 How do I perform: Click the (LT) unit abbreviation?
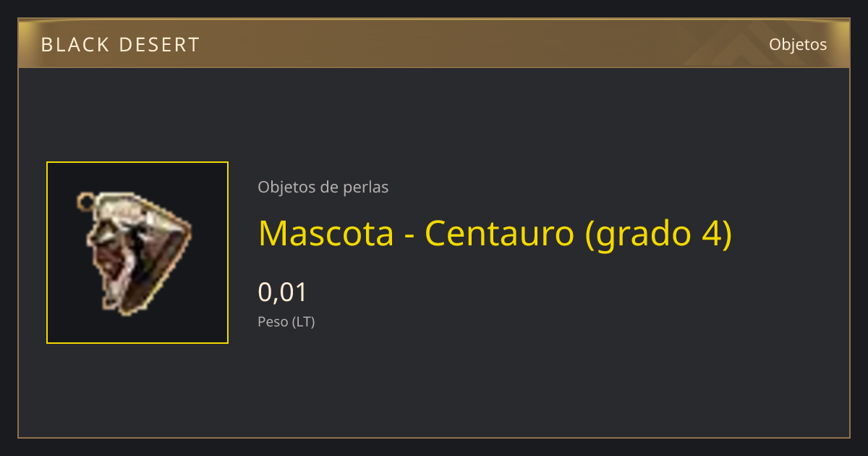click(x=303, y=322)
